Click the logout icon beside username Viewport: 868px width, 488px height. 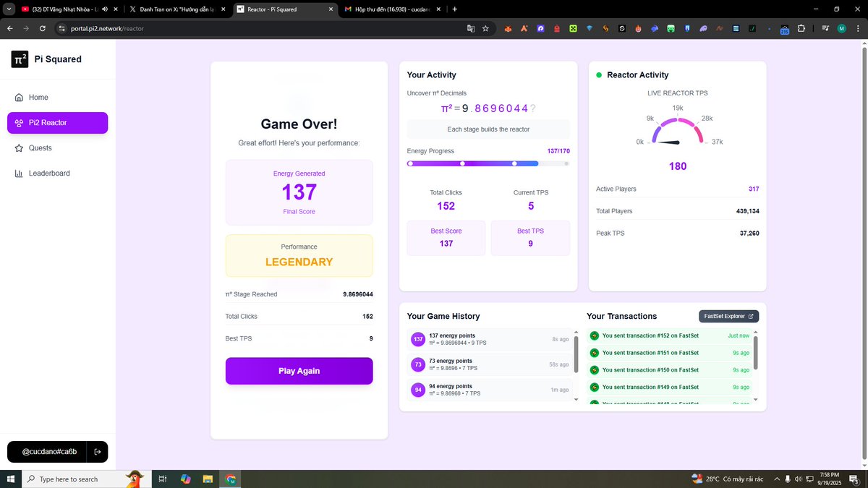tap(98, 452)
